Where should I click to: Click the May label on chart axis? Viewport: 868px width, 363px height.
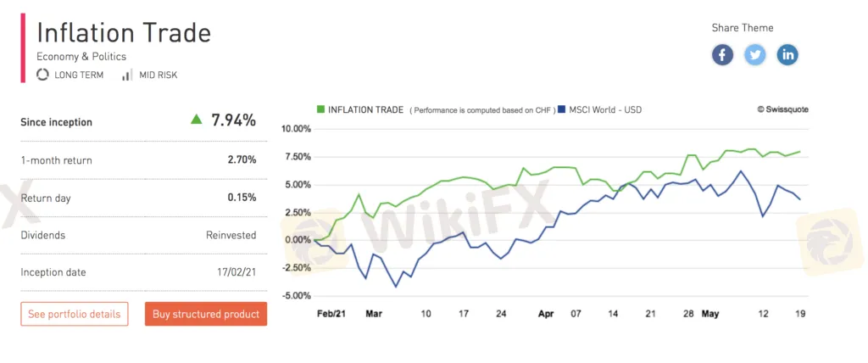tap(709, 313)
